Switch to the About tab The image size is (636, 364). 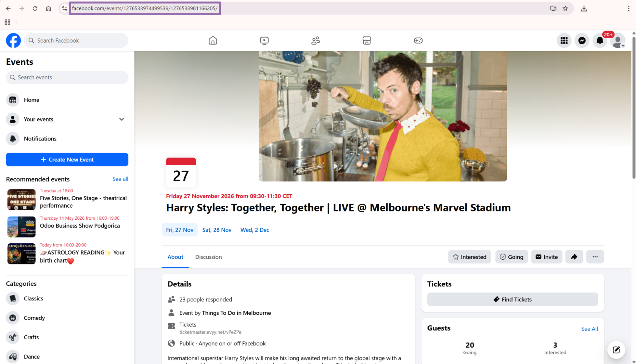pyautogui.click(x=175, y=257)
